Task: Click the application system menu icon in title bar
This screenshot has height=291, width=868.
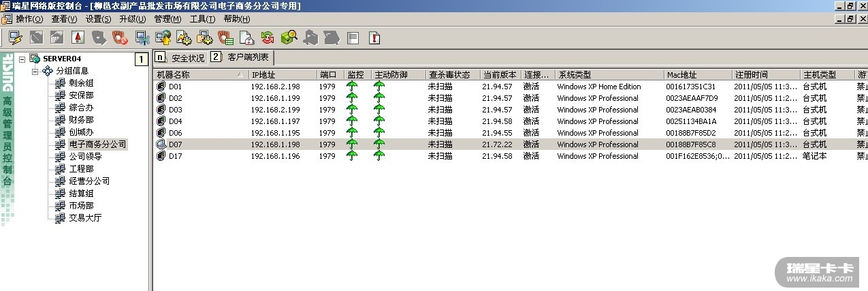Action: point(5,5)
